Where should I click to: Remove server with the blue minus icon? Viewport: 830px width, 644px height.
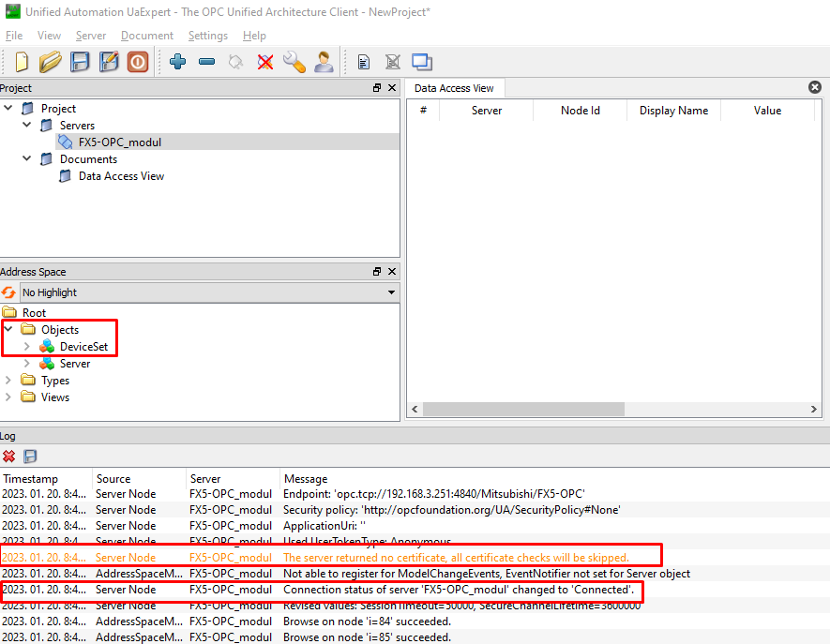pos(207,62)
